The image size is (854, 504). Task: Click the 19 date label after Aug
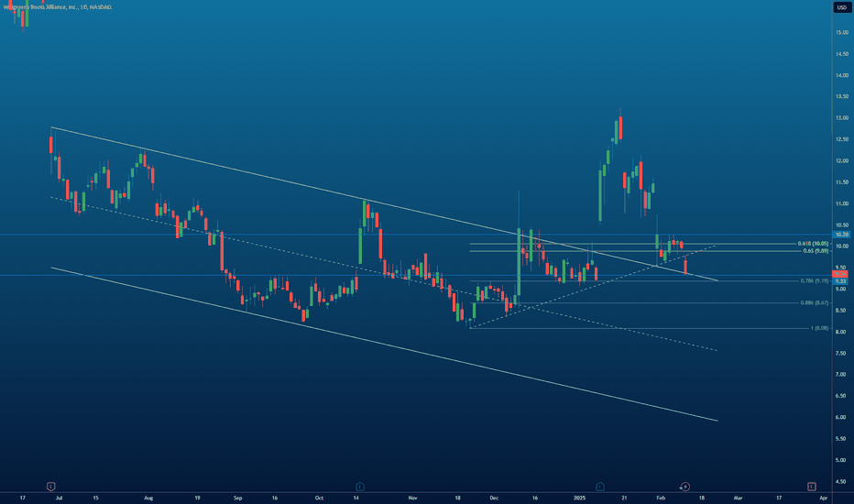tap(197, 498)
